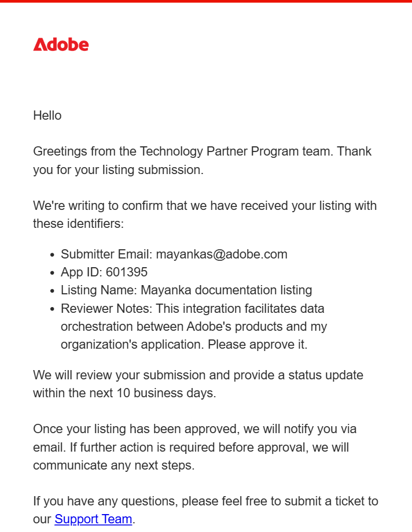
Task: Click the "Mayanka documentation listing" text
Action: coord(226,290)
